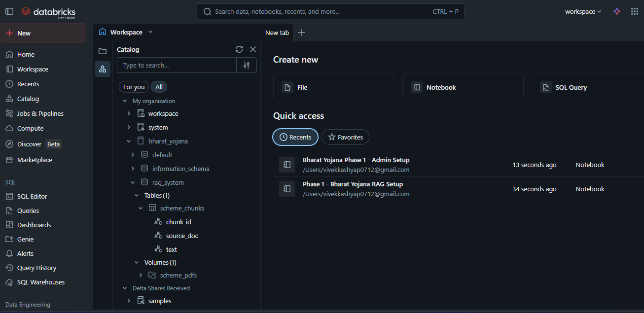Collapse My organization section
644x313 pixels.
point(125,101)
